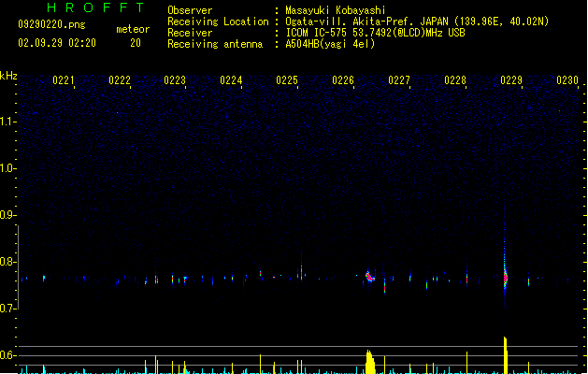Click the 0.7 kHz axis label

click(x=7, y=309)
